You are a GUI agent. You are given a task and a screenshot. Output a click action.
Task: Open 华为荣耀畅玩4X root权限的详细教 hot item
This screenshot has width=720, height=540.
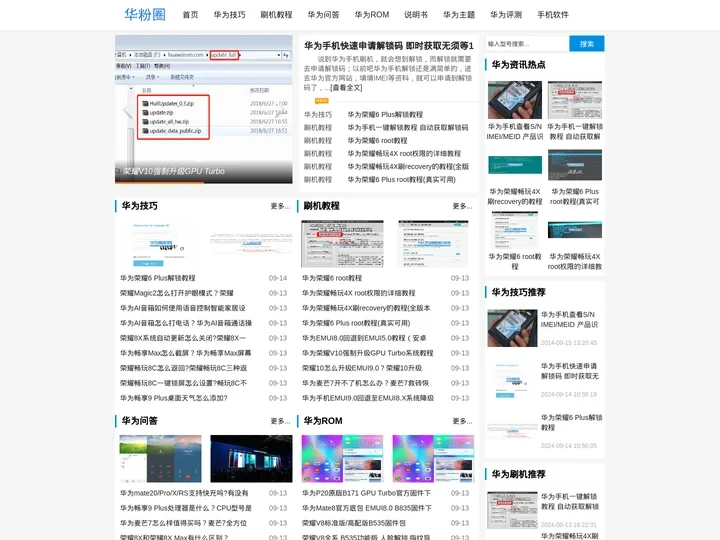tap(575, 261)
